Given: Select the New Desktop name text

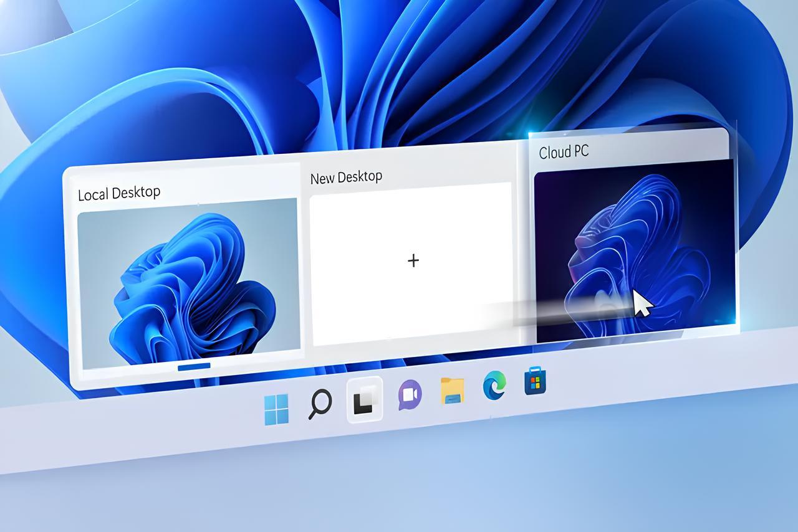Looking at the screenshot, I should click(x=345, y=176).
